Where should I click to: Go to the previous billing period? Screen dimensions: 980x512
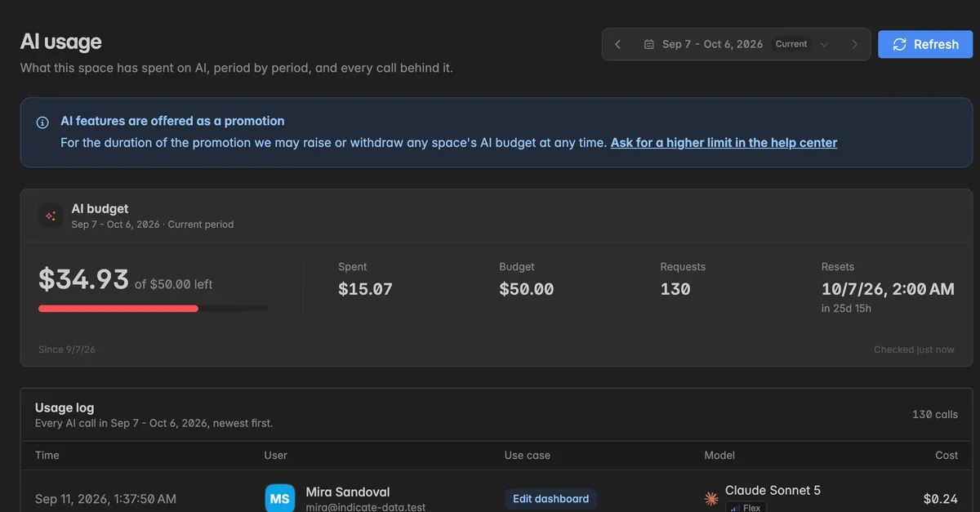click(x=618, y=44)
